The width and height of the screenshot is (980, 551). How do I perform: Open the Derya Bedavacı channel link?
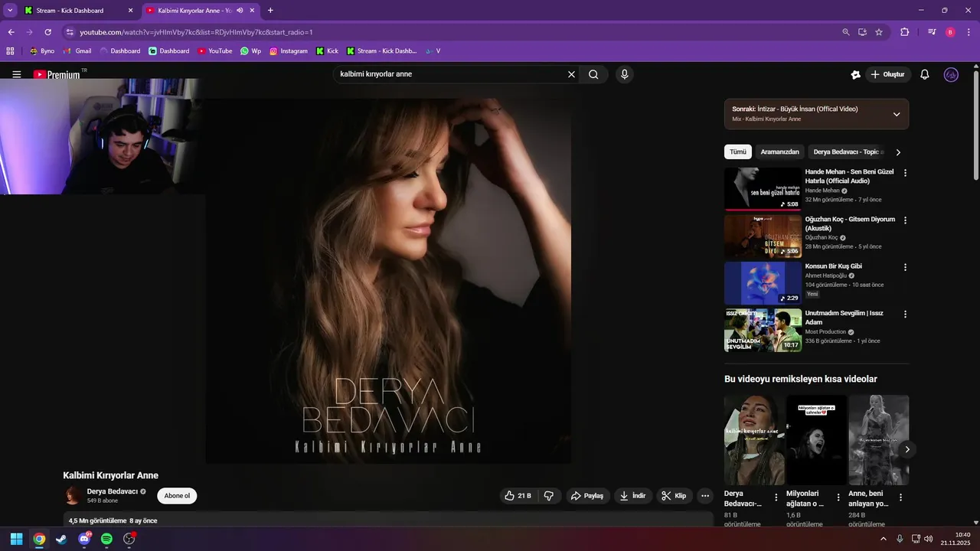pos(112,491)
